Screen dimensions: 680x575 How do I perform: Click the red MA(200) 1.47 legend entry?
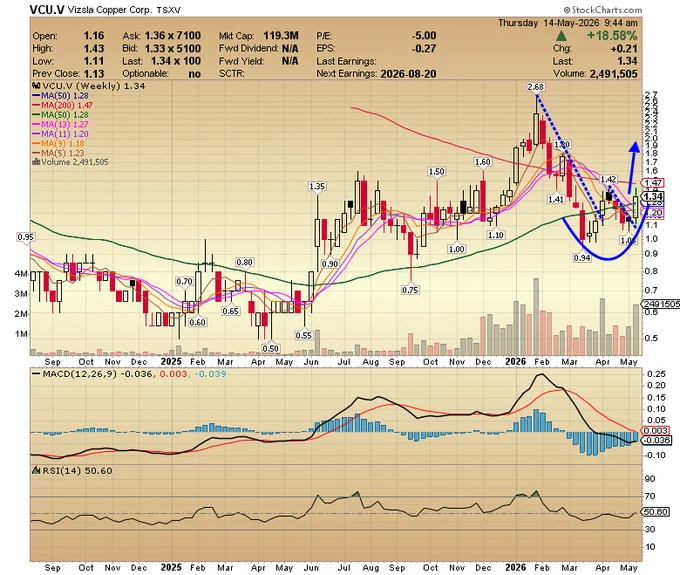[x=62, y=105]
